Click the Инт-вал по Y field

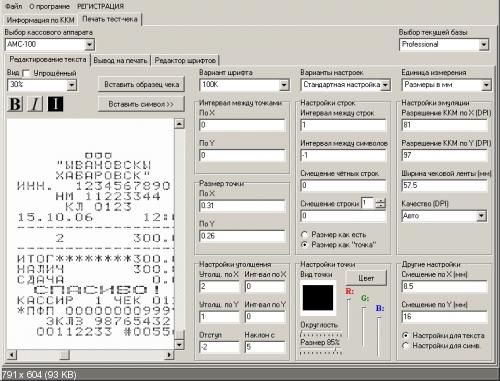click(x=265, y=317)
